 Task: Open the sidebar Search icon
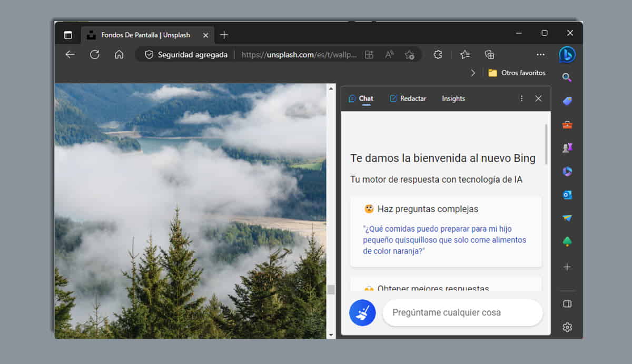point(567,78)
